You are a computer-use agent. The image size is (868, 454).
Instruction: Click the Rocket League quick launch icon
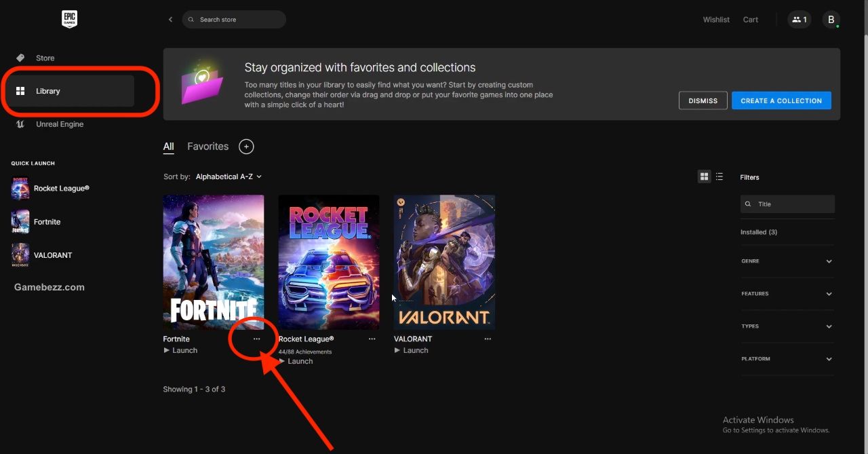click(x=20, y=189)
